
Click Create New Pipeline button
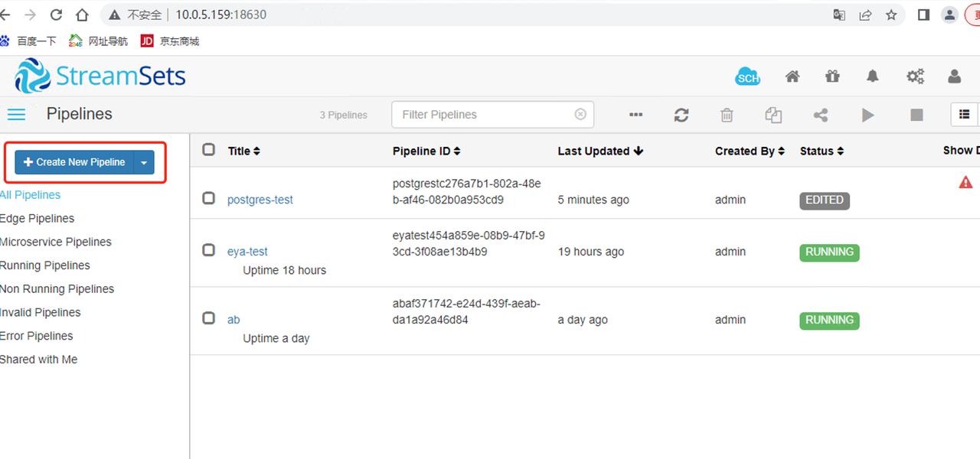(x=74, y=162)
